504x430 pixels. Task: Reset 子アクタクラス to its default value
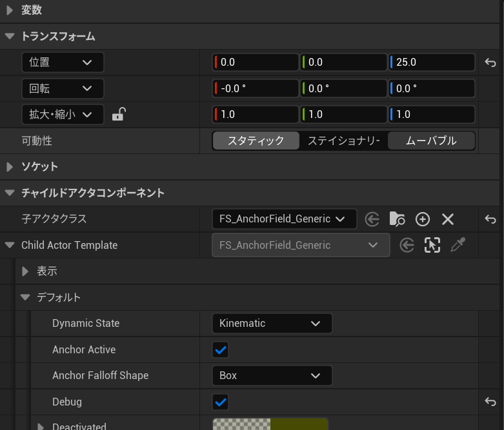pyautogui.click(x=490, y=219)
